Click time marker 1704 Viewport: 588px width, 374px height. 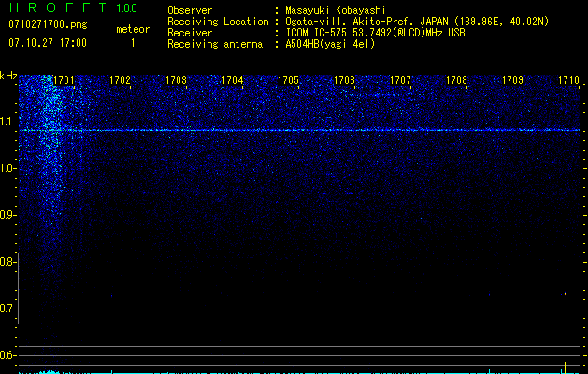coord(233,80)
